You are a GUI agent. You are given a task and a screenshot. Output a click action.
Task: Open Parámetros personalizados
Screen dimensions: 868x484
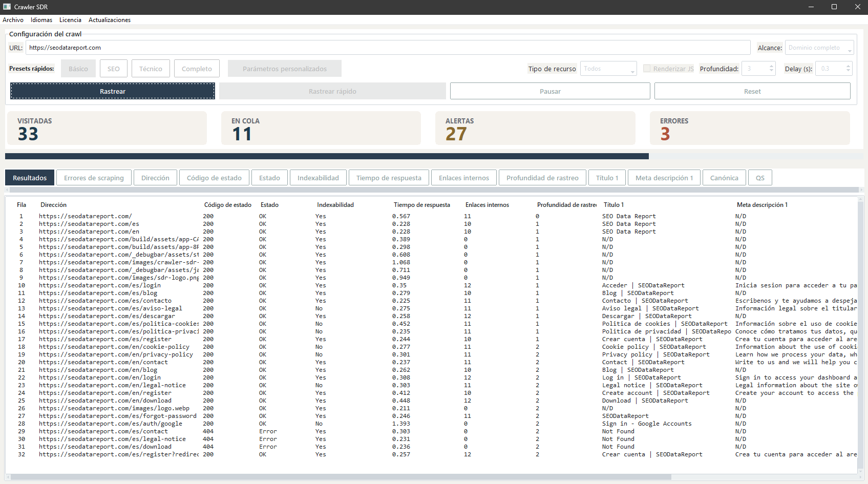(284, 68)
